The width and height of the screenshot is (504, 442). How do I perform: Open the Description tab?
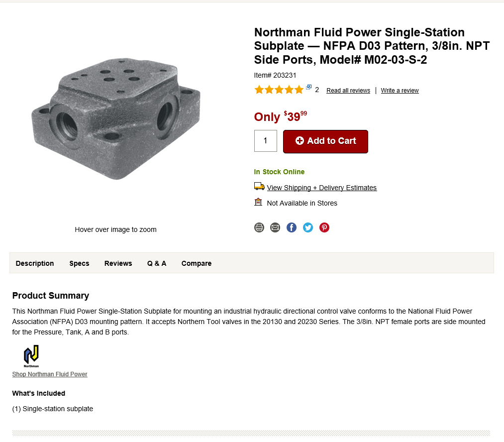pos(35,263)
